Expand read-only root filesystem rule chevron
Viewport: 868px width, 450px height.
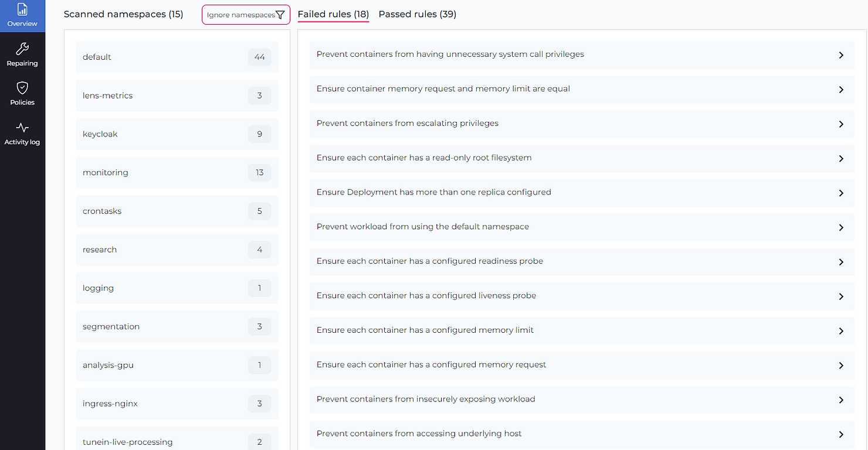(x=841, y=158)
